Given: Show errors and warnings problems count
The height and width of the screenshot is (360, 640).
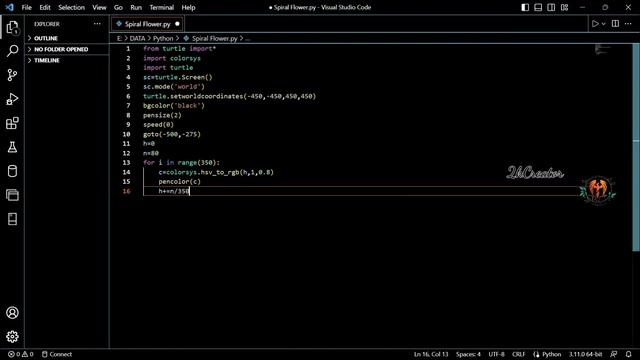Looking at the screenshot, I should (x=21, y=354).
